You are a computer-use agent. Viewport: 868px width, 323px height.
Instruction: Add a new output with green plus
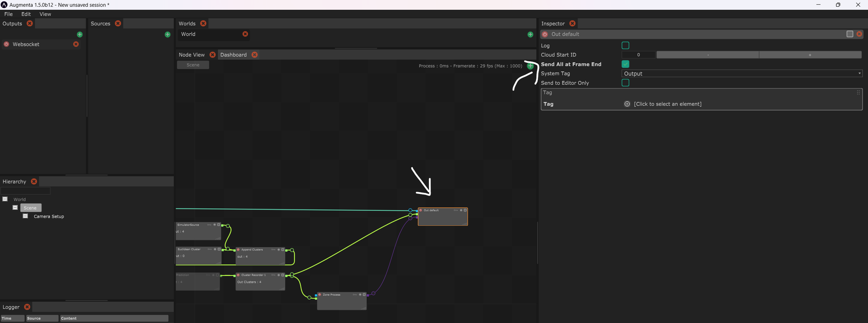click(x=80, y=34)
